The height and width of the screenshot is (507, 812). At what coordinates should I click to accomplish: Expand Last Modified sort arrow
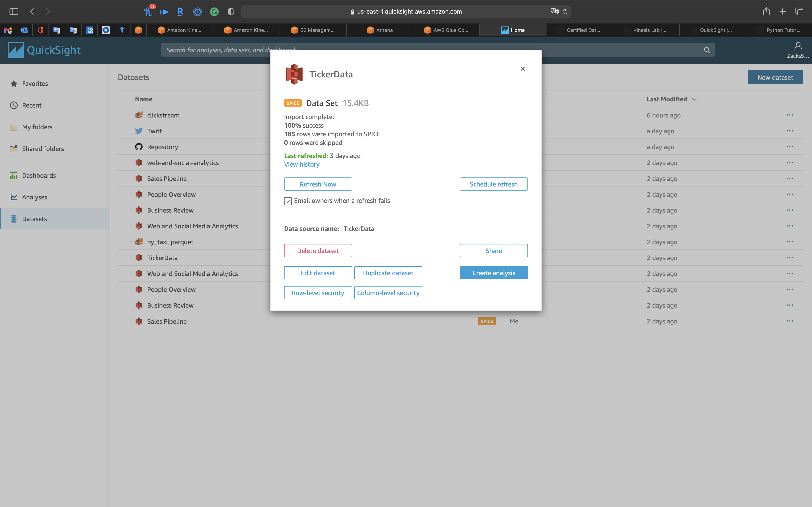694,99
